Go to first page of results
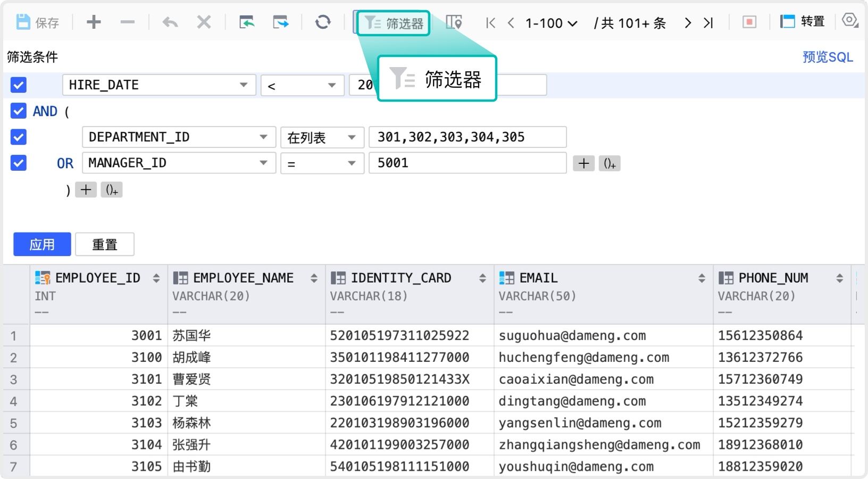Image resolution: width=868 pixels, height=479 pixels. tap(490, 23)
